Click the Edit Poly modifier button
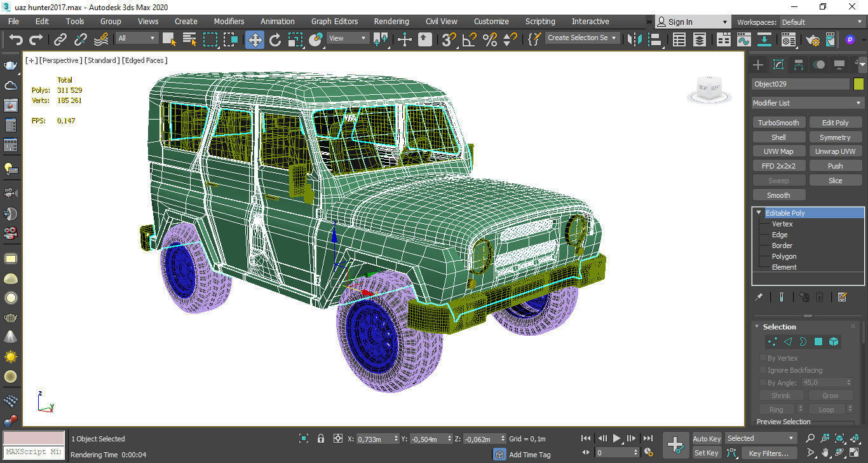The width and height of the screenshot is (868, 463). point(836,123)
